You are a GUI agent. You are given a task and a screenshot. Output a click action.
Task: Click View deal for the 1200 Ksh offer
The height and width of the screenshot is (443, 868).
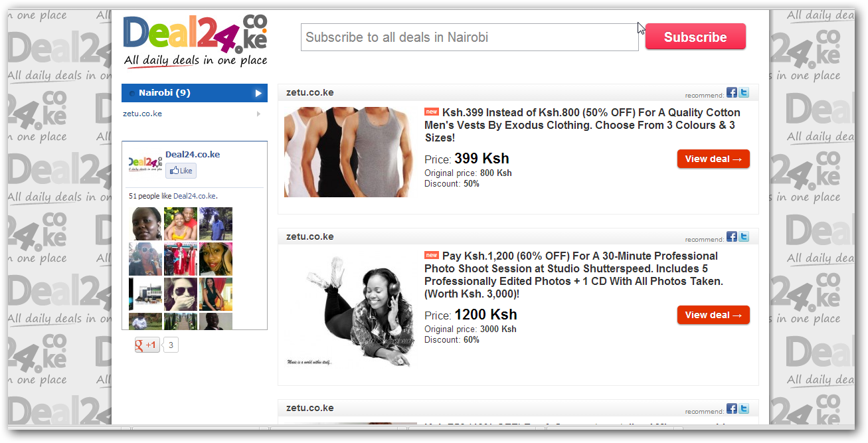713,315
